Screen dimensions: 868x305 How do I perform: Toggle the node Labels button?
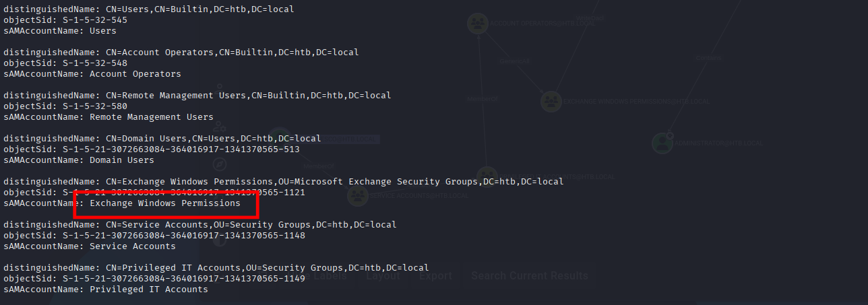[330, 275]
